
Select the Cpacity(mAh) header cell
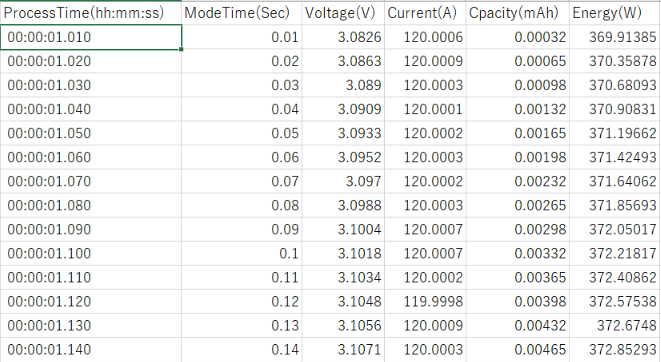[x=518, y=13]
